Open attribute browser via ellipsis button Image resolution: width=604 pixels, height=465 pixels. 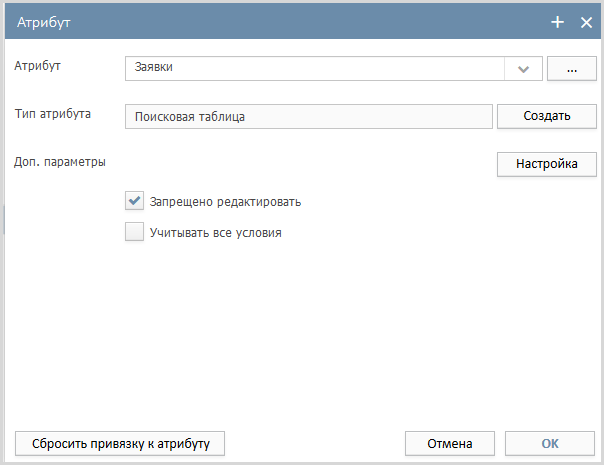coord(572,69)
